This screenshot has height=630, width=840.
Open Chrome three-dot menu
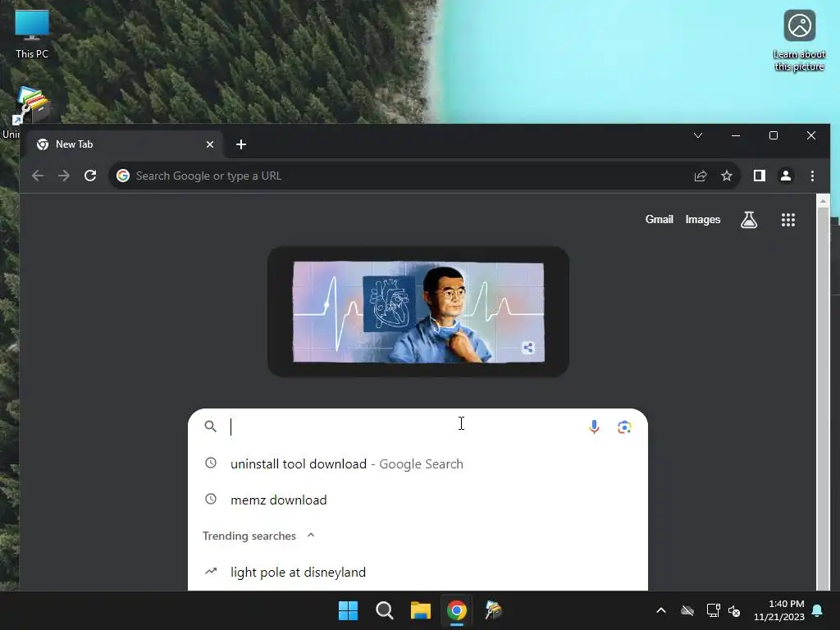tap(812, 176)
